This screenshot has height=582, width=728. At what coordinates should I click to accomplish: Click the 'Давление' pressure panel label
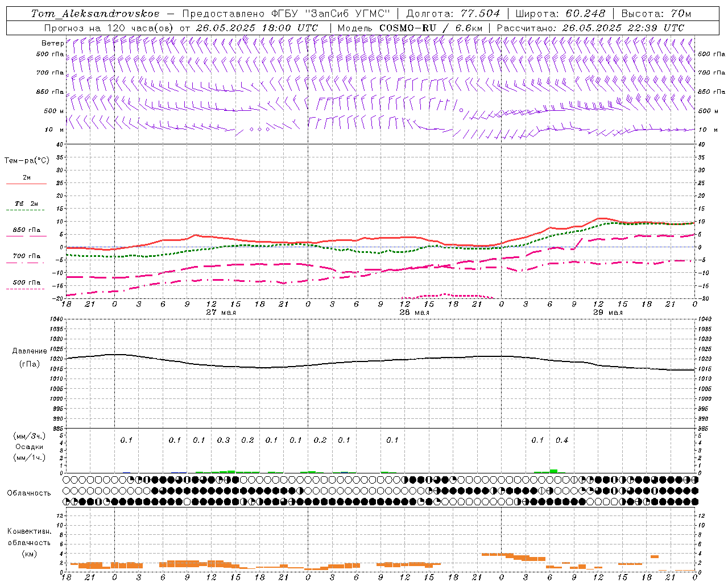click(30, 351)
